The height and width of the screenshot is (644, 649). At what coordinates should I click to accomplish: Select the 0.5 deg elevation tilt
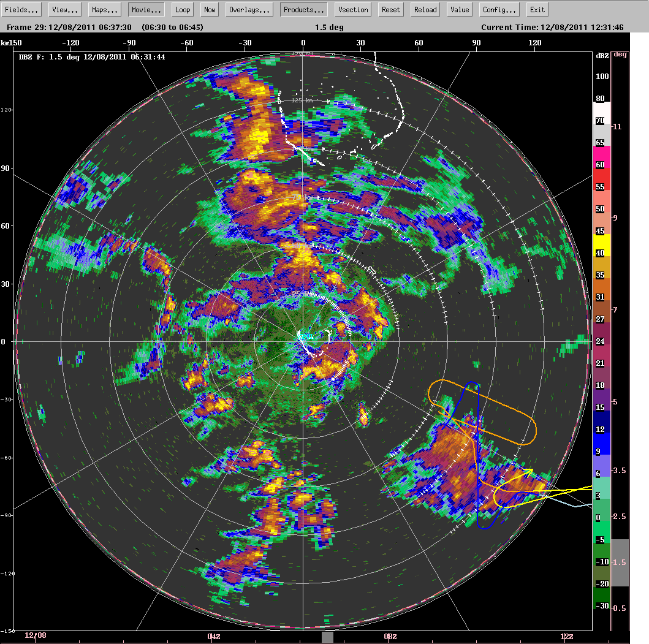point(620,608)
